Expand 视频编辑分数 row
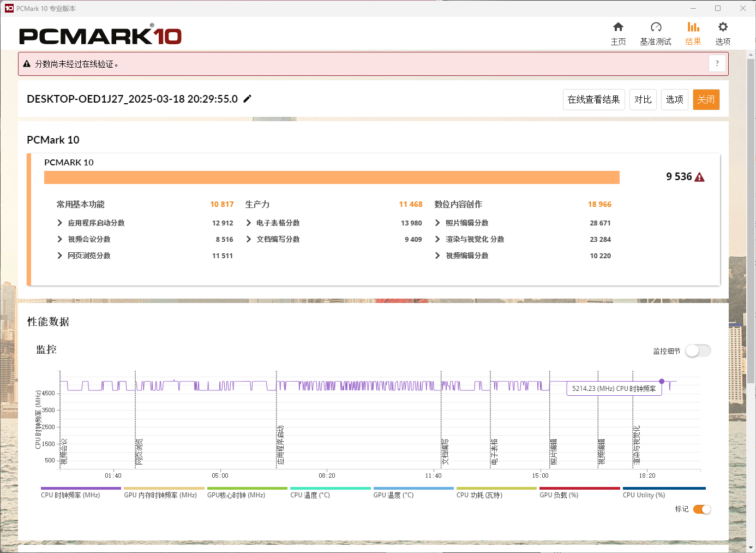The image size is (756, 553). (437, 255)
